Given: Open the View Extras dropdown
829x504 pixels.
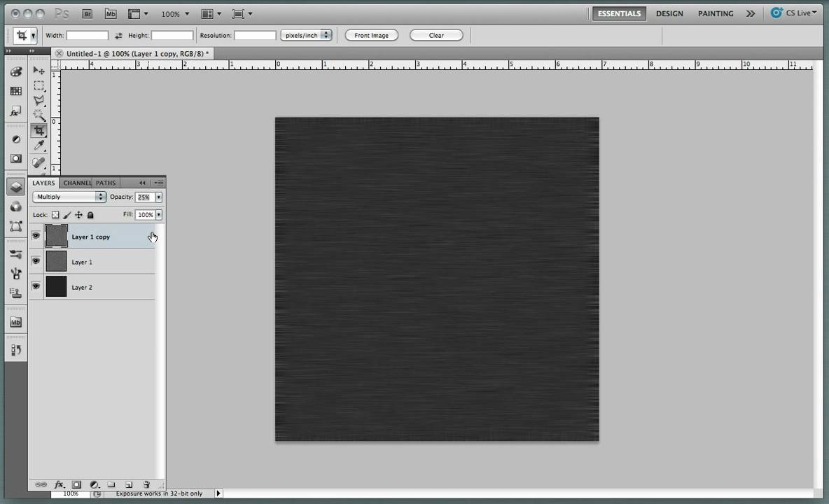Looking at the screenshot, I should [x=137, y=14].
